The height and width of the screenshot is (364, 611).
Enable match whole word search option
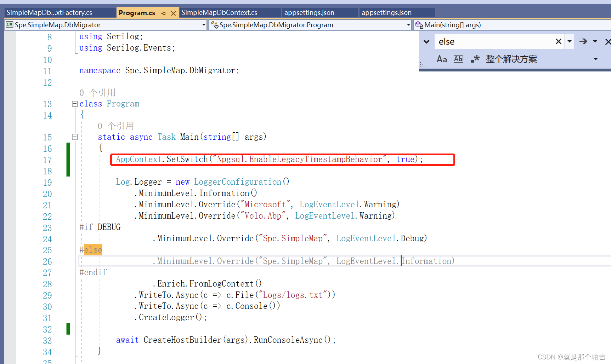pos(458,59)
